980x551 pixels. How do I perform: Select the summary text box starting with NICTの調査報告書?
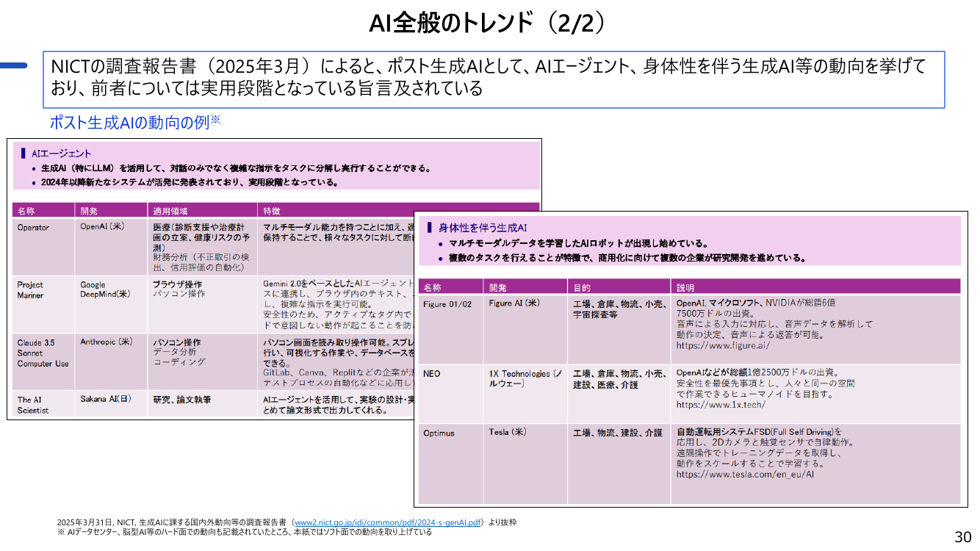(x=494, y=79)
